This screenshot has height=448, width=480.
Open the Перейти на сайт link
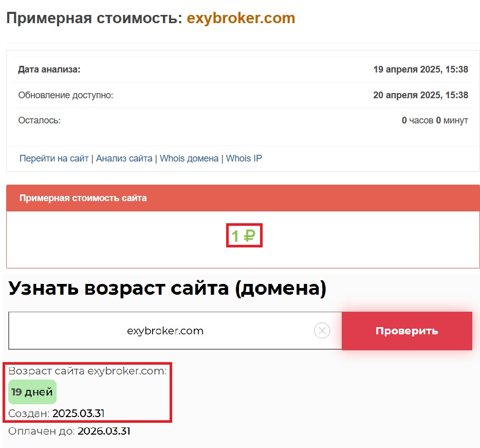(54, 158)
